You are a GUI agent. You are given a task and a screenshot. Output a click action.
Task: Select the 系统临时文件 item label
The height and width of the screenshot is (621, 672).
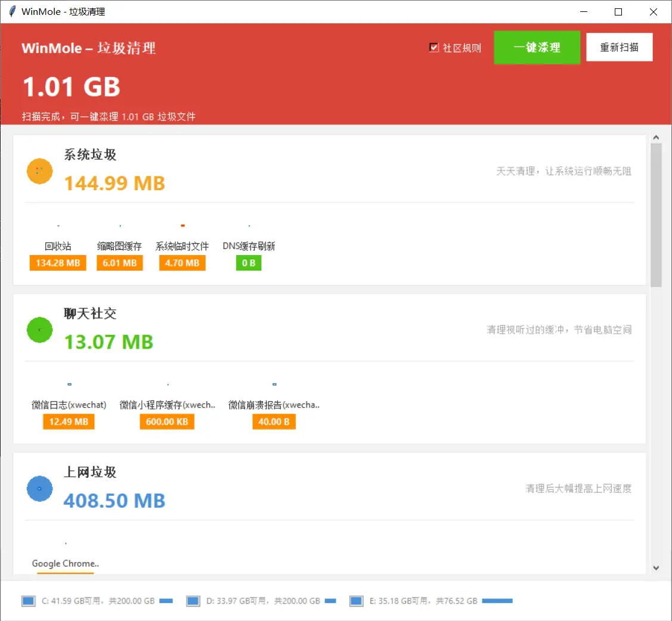coord(182,246)
